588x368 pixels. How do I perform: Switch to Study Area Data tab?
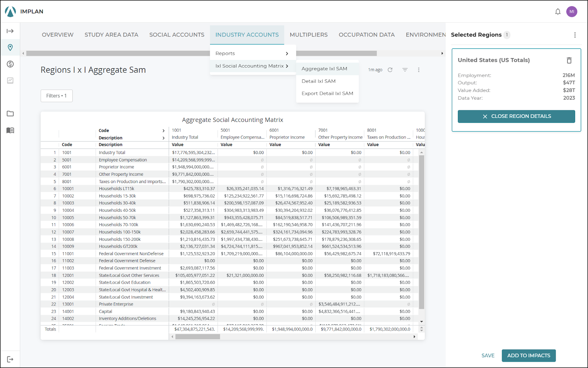pos(111,35)
